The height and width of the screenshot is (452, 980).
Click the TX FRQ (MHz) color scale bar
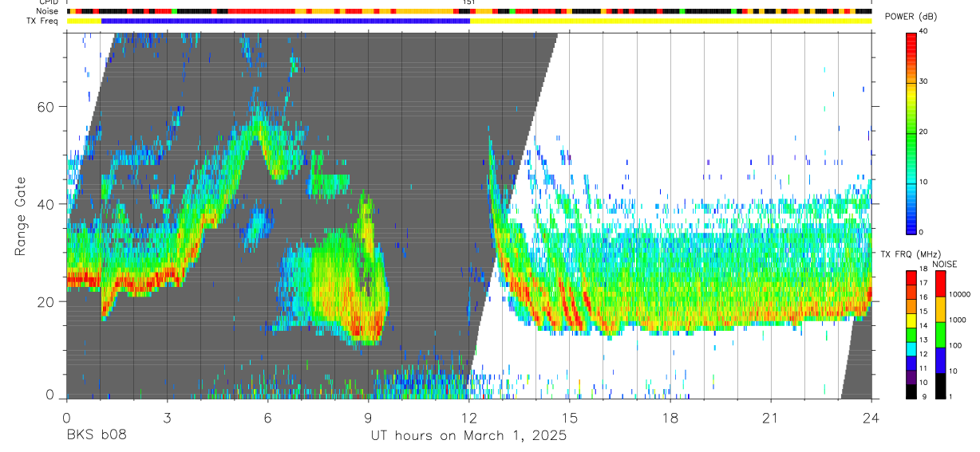[x=911, y=334]
